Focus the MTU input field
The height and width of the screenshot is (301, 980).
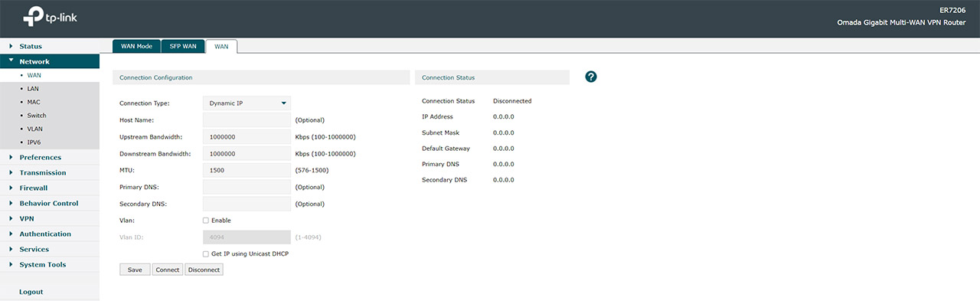(x=247, y=170)
